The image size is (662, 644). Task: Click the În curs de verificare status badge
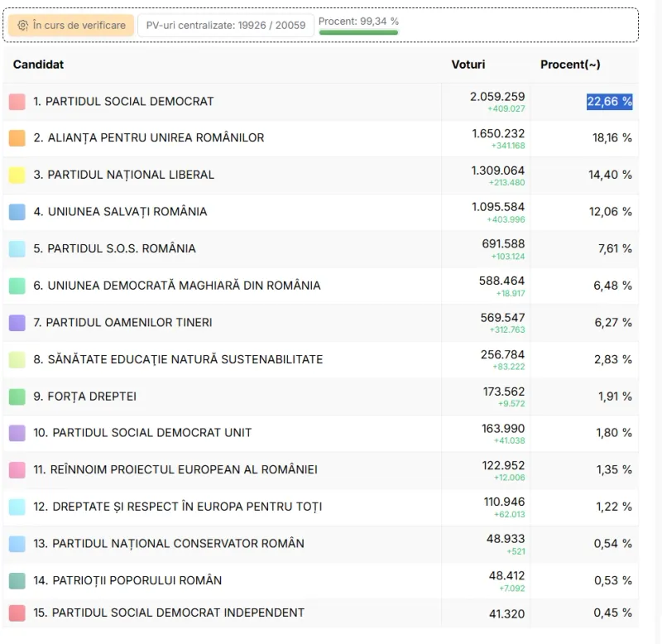71,26
